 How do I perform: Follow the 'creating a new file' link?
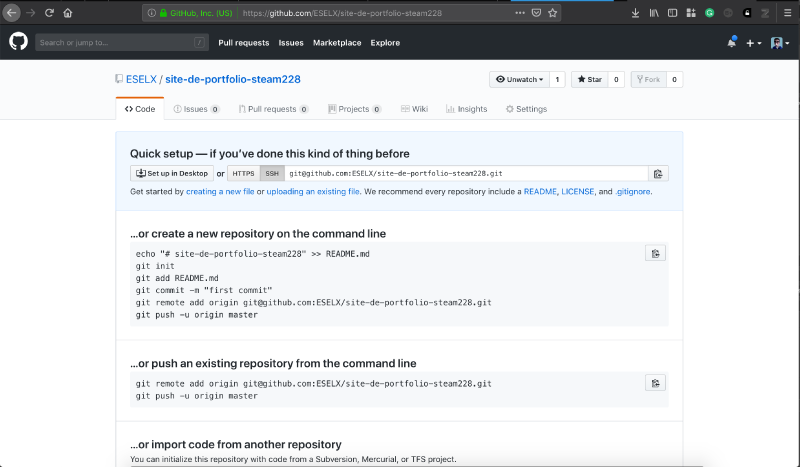click(220, 191)
